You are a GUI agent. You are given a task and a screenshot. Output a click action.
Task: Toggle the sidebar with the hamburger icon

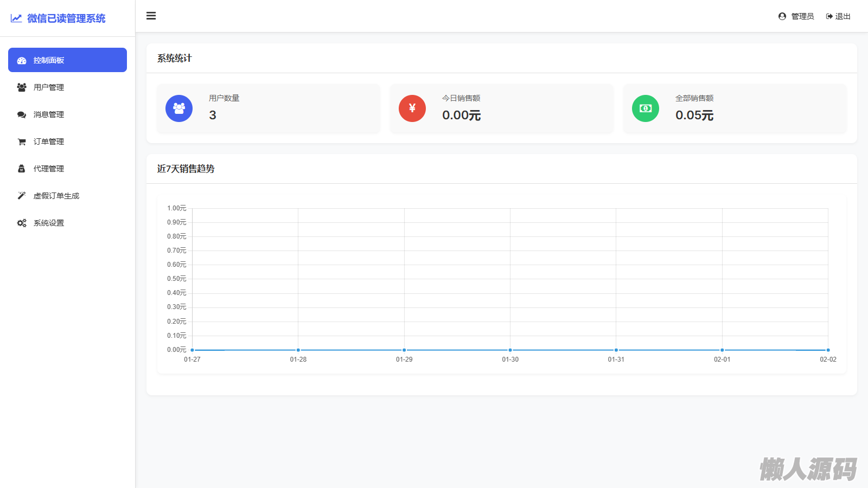coord(151,16)
